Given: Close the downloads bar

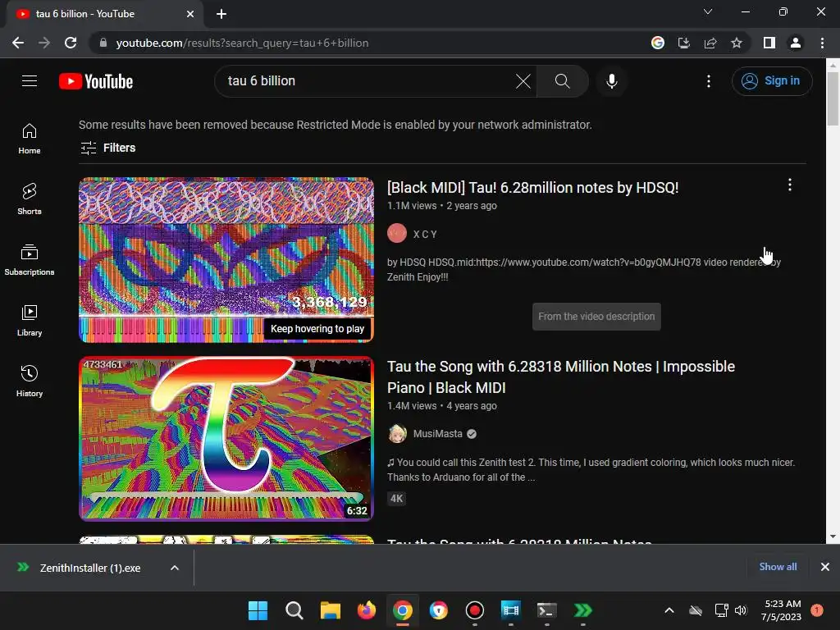Looking at the screenshot, I should (825, 567).
